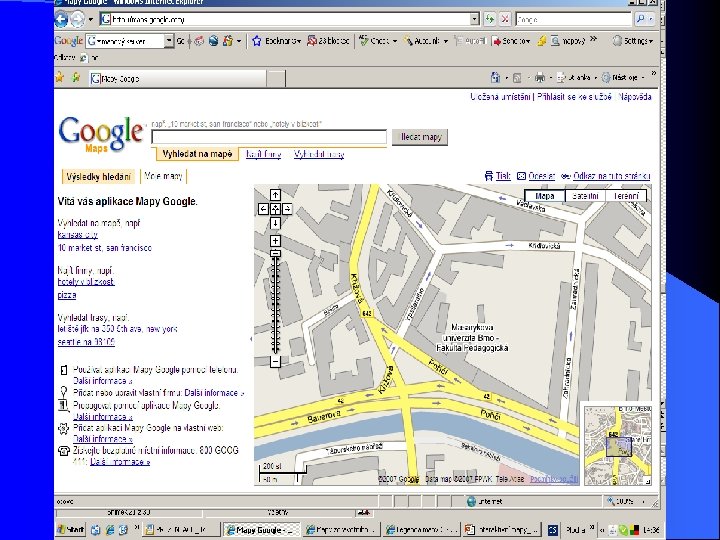Click the overview mini map thumbnail
Viewport: 720px width, 540px height.
click(x=618, y=445)
